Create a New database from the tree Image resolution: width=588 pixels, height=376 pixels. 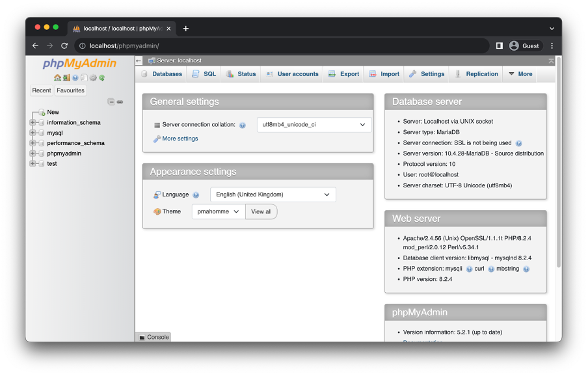point(53,112)
